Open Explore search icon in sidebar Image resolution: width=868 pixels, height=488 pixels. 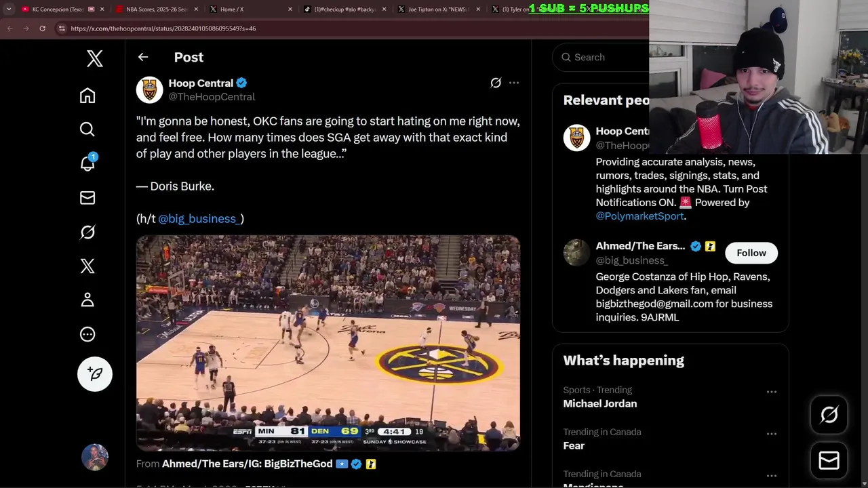coord(87,129)
